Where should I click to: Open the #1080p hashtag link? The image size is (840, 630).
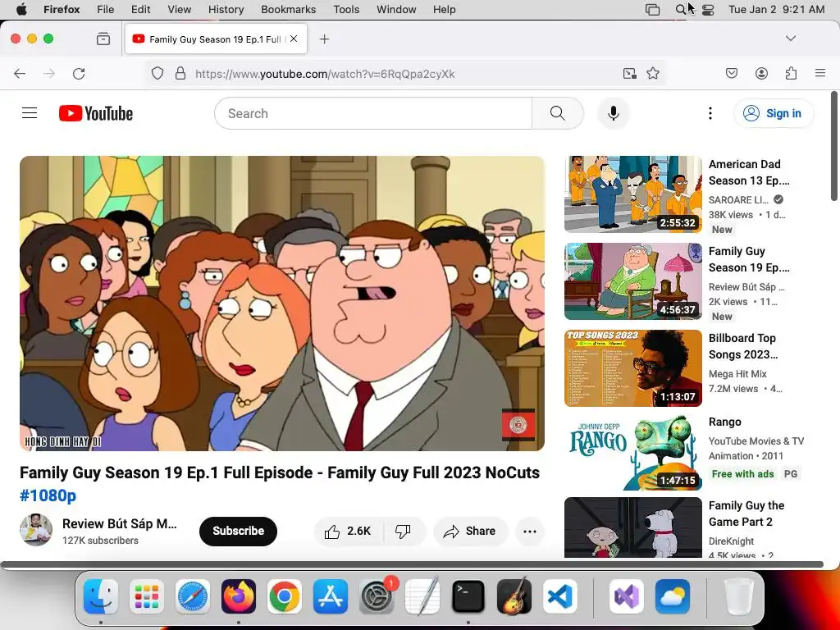pos(48,495)
